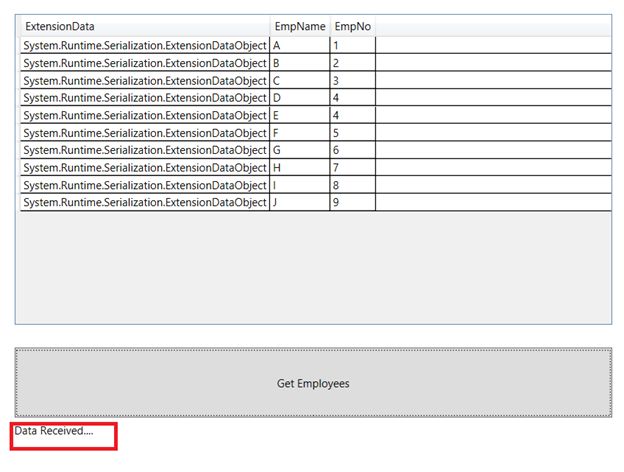Select the ExtensionDataObject cell in row D

pyautogui.click(x=145, y=98)
